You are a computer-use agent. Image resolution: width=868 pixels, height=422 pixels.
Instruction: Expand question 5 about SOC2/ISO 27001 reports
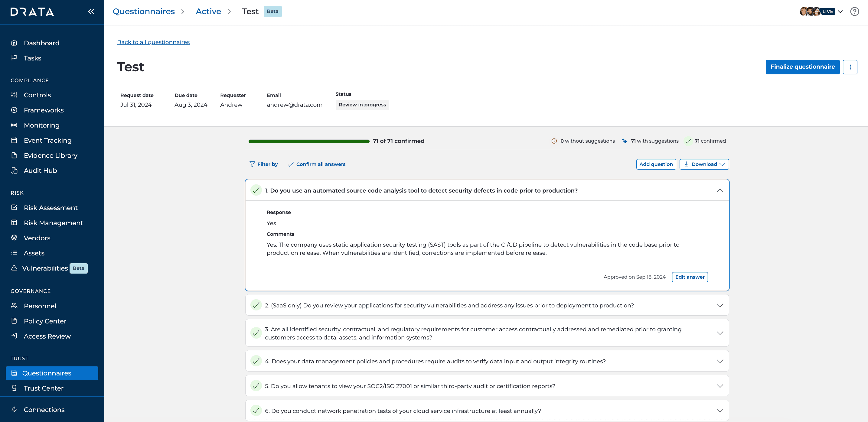coord(720,386)
